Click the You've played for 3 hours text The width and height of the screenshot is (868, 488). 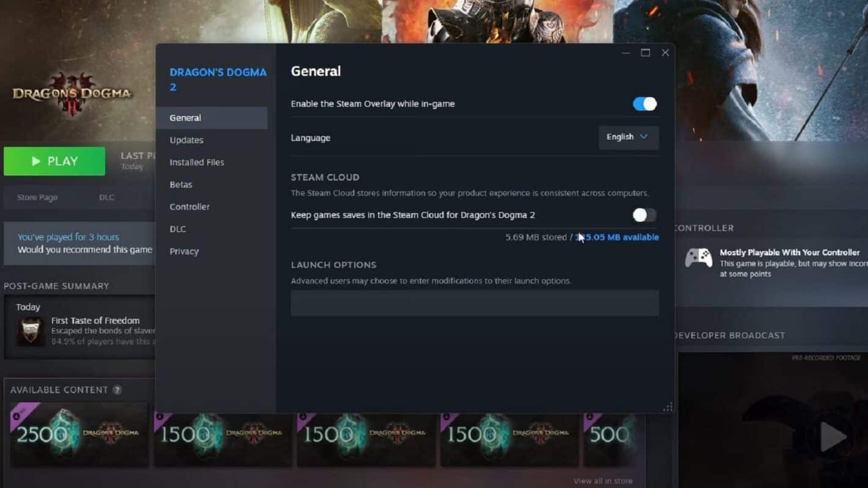(68, 237)
